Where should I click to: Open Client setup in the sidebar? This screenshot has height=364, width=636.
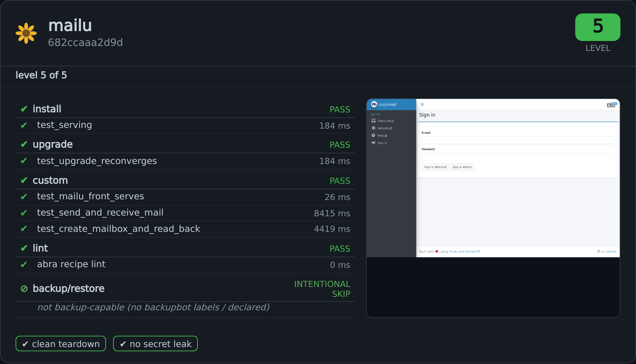(x=386, y=121)
